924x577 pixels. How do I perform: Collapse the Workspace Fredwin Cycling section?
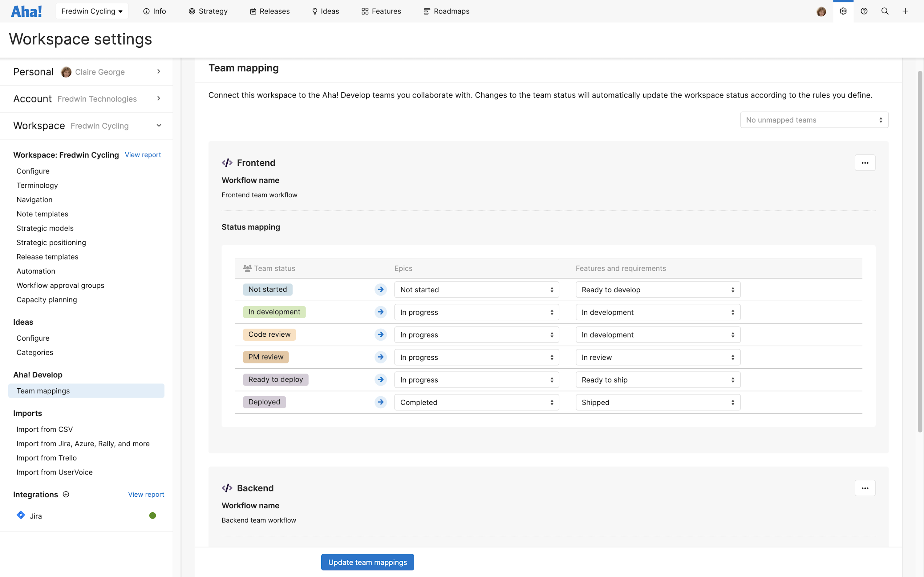pos(159,126)
